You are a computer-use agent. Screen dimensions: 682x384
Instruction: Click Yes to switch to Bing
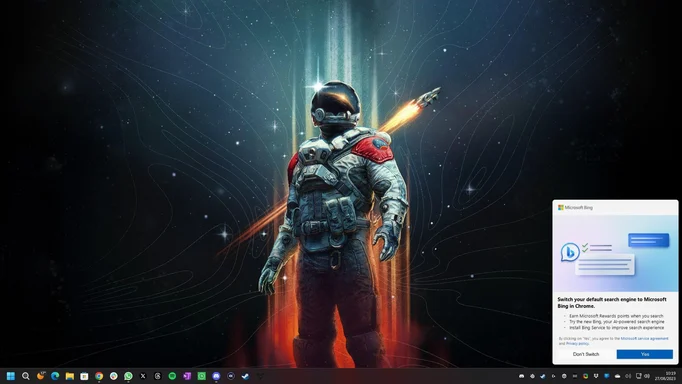[645, 354]
